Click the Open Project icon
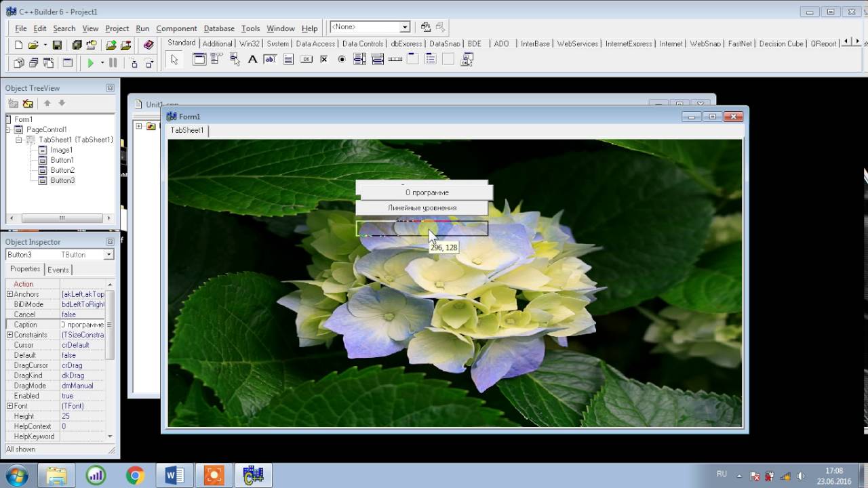 (92, 45)
